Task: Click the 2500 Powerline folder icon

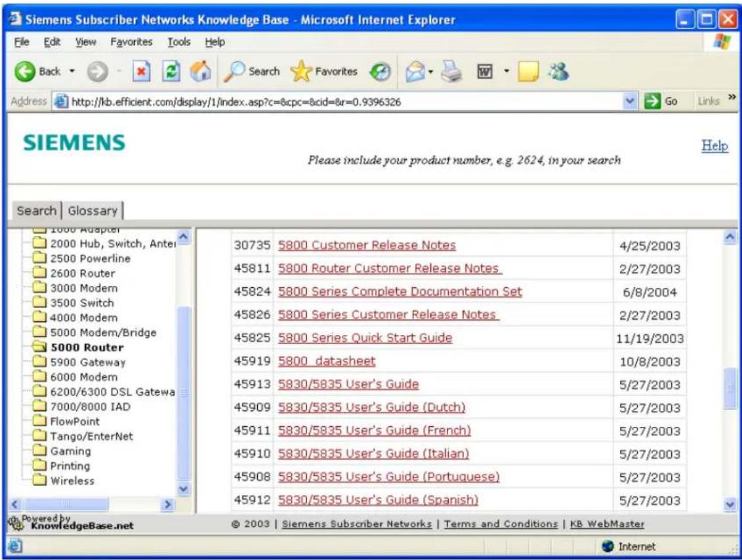Action: tap(40, 258)
